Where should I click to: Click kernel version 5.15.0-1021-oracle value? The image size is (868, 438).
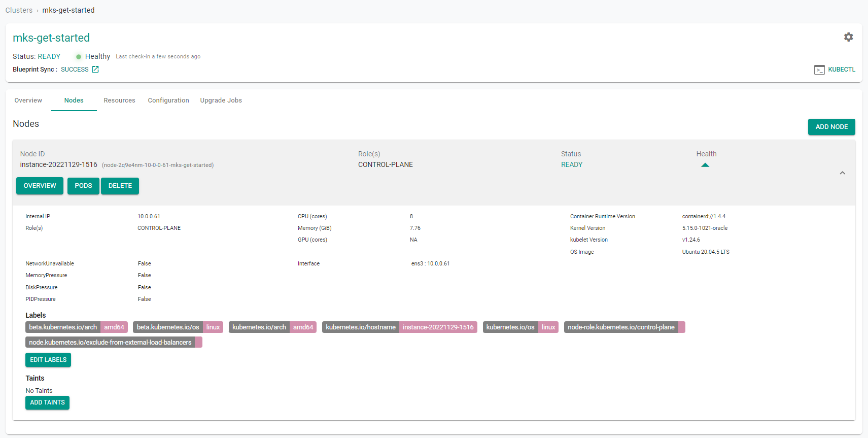705,228
